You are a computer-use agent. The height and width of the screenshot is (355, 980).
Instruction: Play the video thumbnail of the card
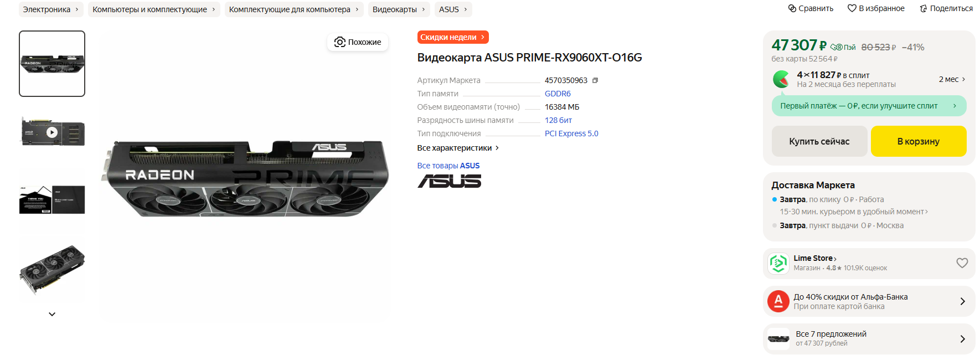pyautogui.click(x=52, y=132)
